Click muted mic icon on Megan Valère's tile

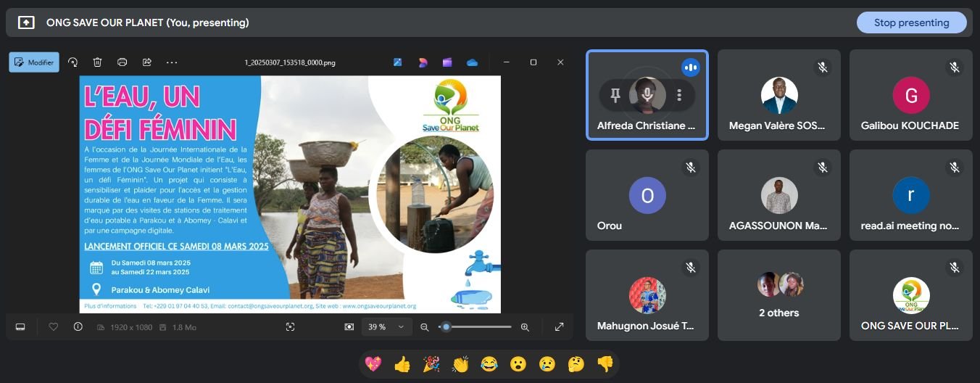[823, 67]
